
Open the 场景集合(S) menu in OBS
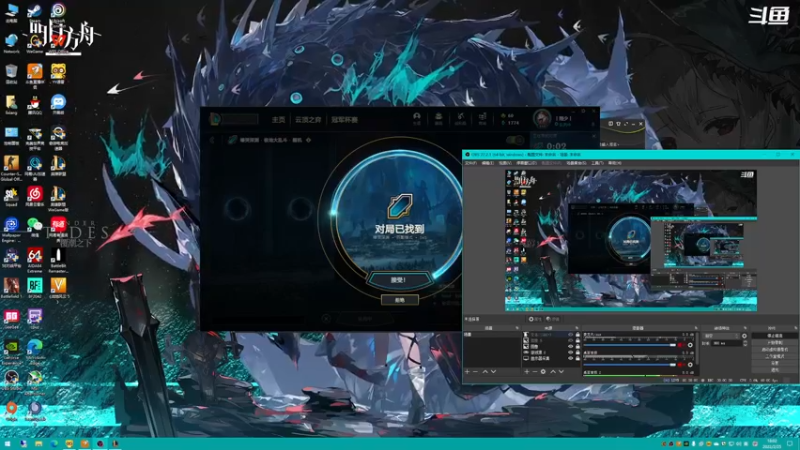[x=576, y=163]
